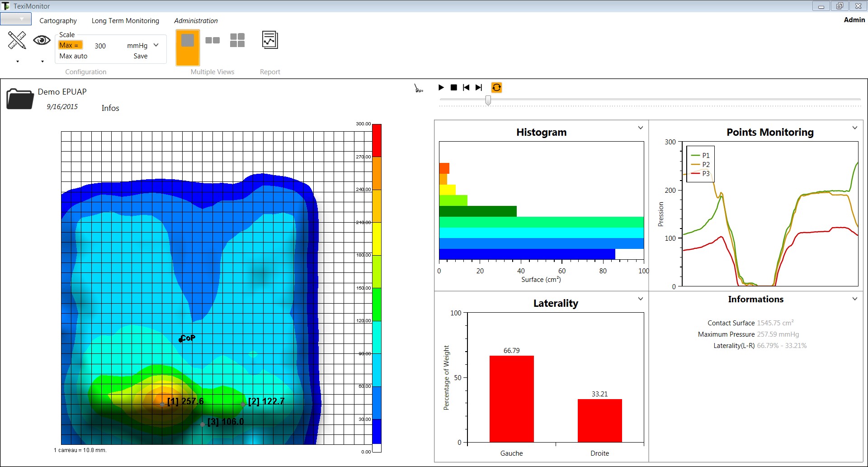This screenshot has height=467, width=868.
Task: Click Laterality(L-R) value 66.79% - 33.21%
Action: [782, 346]
